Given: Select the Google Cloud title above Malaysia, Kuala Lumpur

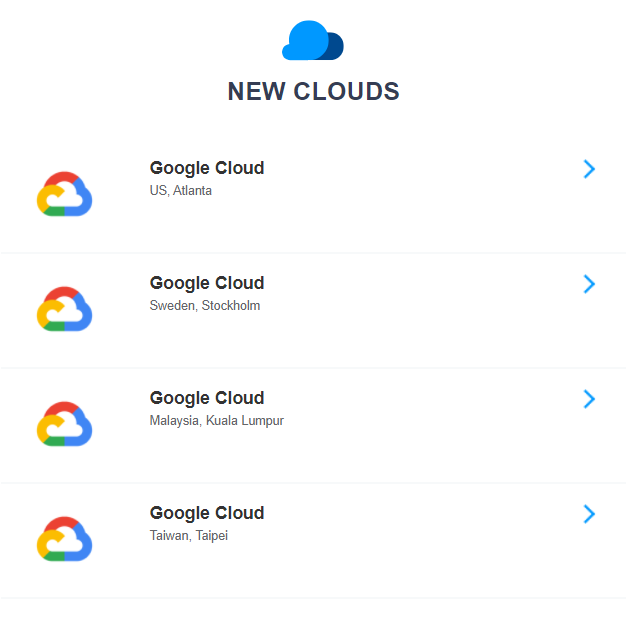Looking at the screenshot, I should point(207,398).
